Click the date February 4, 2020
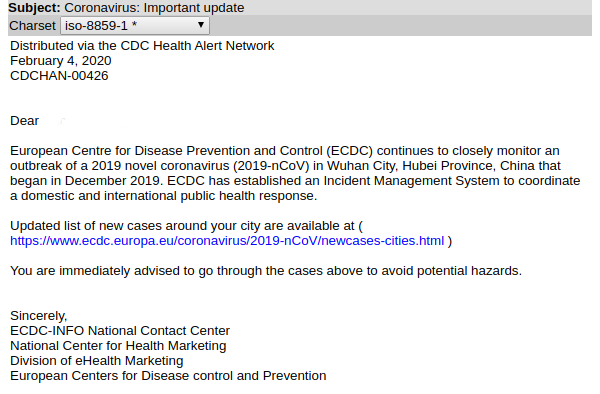600x394 pixels. (60, 61)
